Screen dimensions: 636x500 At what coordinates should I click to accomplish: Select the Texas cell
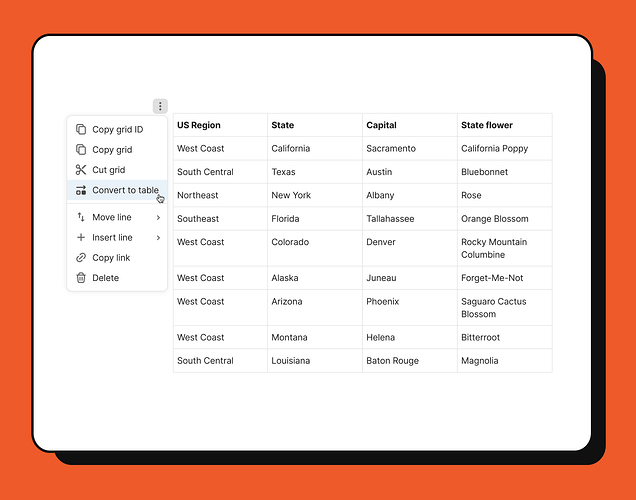pyautogui.click(x=315, y=172)
